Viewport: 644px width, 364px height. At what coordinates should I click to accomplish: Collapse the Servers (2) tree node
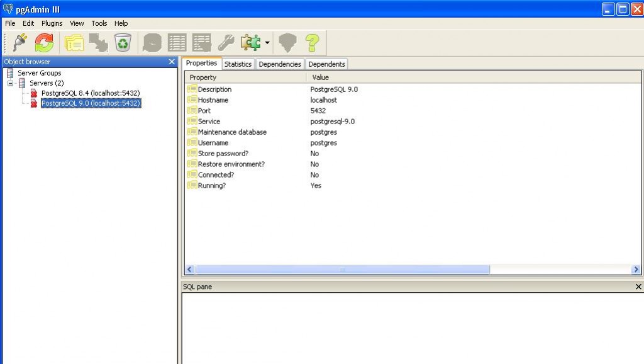tap(11, 83)
